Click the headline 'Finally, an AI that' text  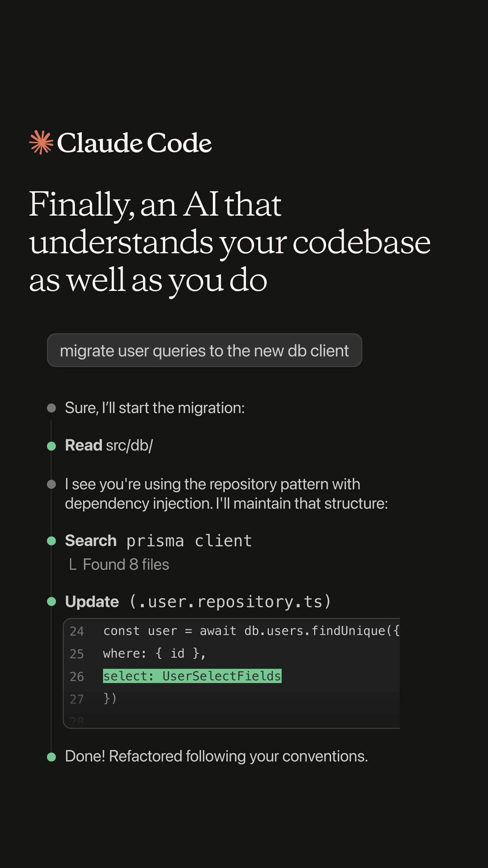point(155,204)
